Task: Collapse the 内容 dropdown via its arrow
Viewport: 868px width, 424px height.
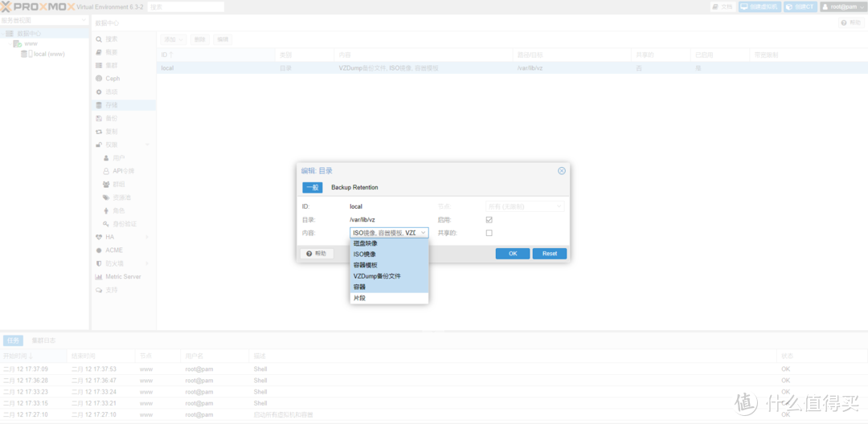Action: (x=423, y=233)
